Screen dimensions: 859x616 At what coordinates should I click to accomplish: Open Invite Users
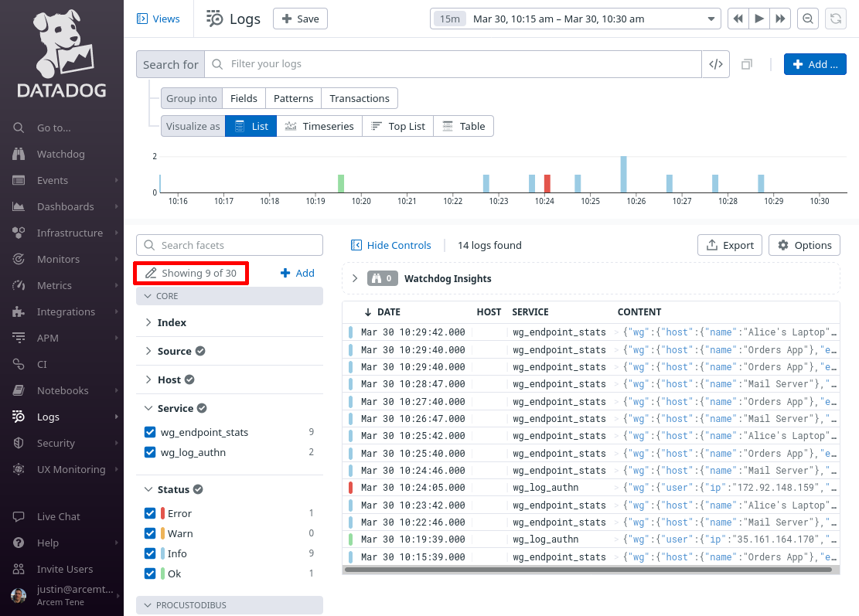65,569
